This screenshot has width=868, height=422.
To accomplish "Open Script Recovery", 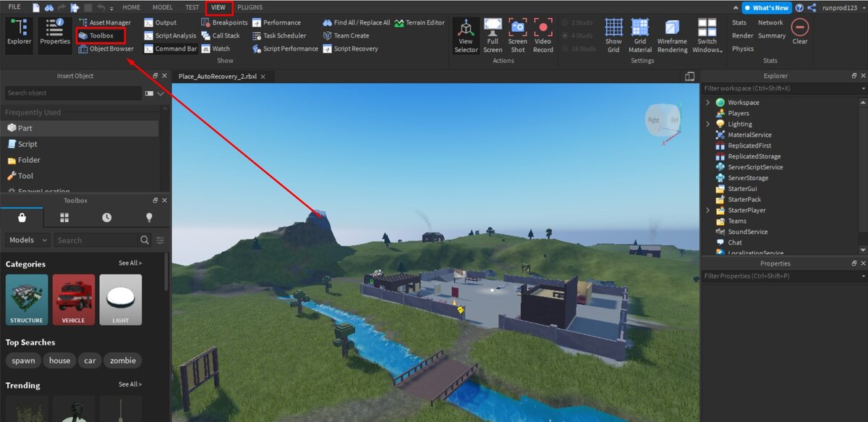I will (351, 48).
